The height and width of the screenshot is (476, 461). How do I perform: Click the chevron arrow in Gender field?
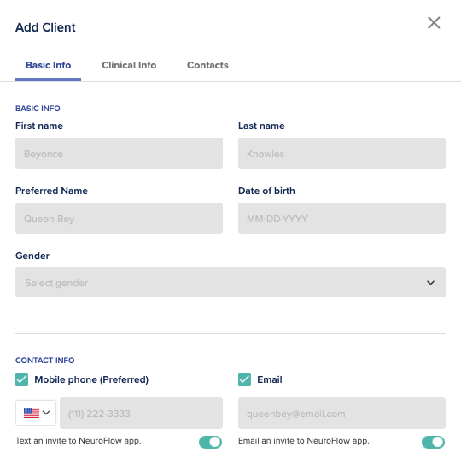click(430, 283)
